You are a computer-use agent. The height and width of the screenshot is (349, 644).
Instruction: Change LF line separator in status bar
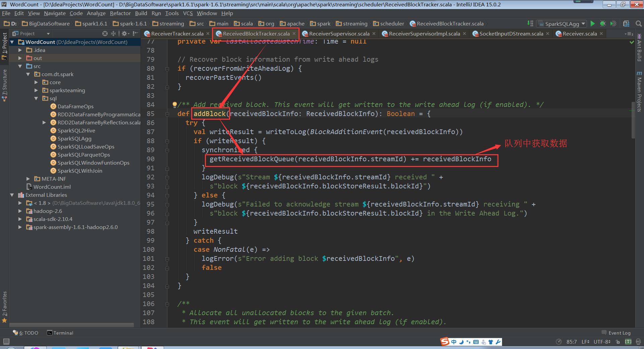(x=586, y=342)
